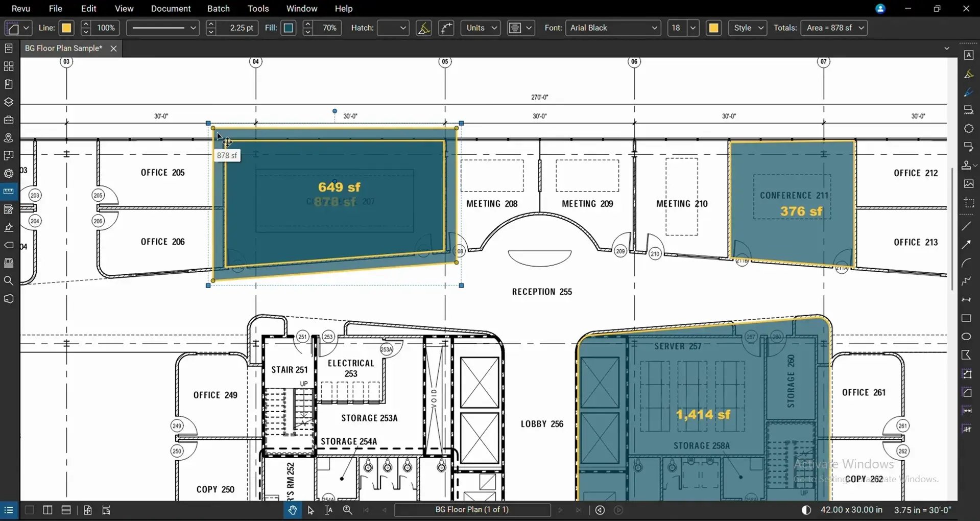Viewport: 980px width, 521px height.
Task: Select the Arrow tool
Action: coord(966,245)
